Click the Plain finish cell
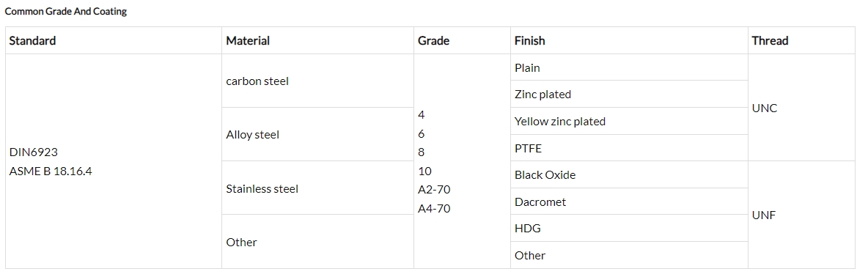The width and height of the screenshot is (868, 277). click(x=629, y=67)
